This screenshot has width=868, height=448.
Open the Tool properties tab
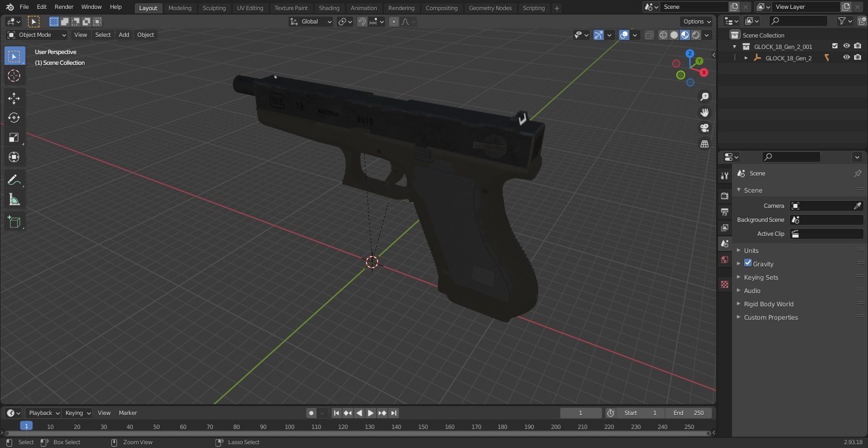pos(724,175)
